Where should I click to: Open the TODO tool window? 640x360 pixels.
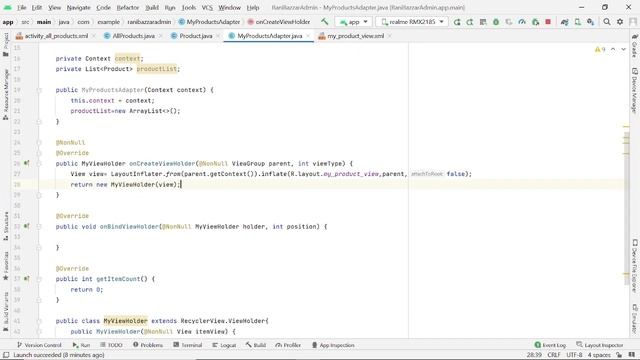111,345
